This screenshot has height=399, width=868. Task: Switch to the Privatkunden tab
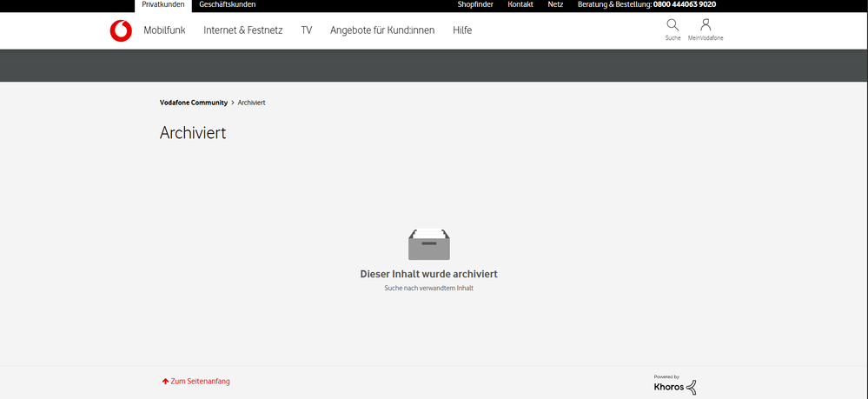click(x=163, y=4)
